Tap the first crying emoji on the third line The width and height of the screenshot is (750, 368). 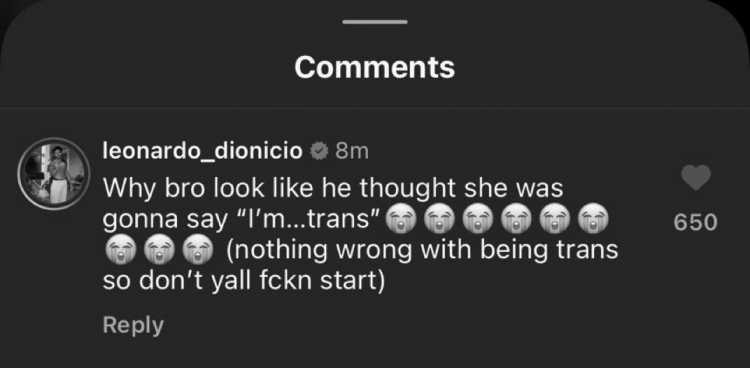120,251
